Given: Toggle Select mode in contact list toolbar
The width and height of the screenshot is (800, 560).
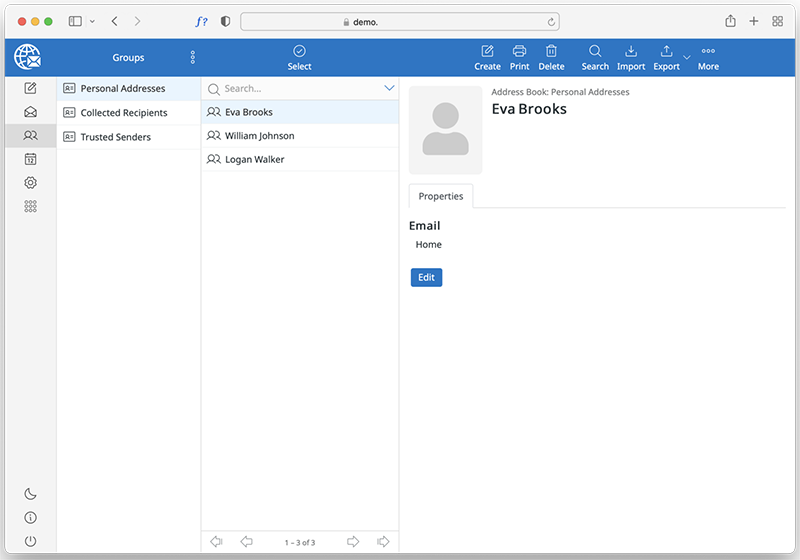Looking at the screenshot, I should pyautogui.click(x=299, y=57).
